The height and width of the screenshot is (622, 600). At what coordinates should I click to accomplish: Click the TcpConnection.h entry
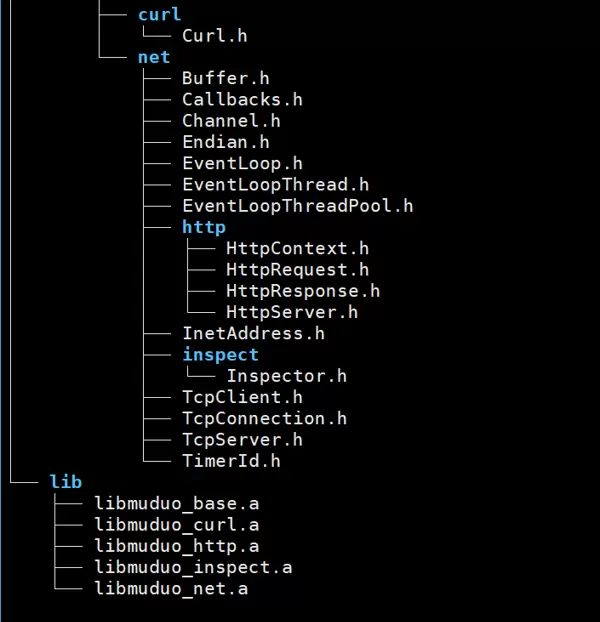(x=264, y=418)
